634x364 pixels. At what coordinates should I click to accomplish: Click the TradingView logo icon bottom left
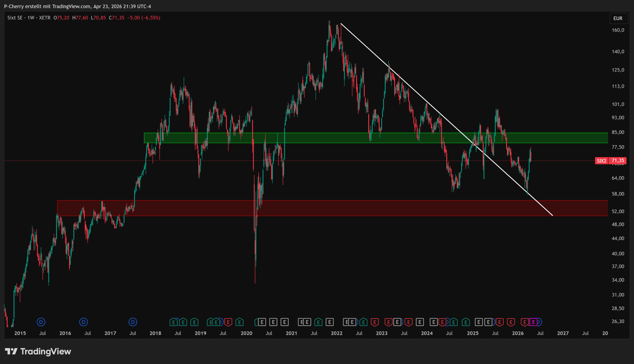click(11, 351)
